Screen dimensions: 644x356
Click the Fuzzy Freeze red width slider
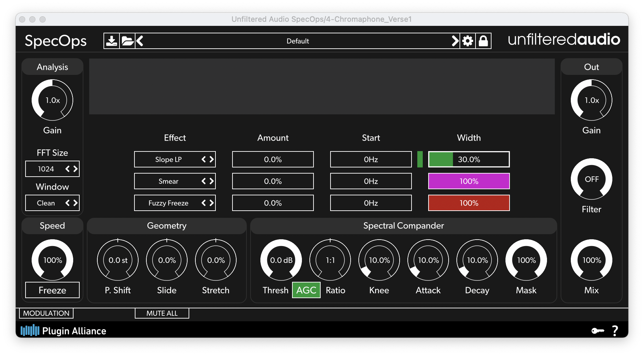(469, 203)
